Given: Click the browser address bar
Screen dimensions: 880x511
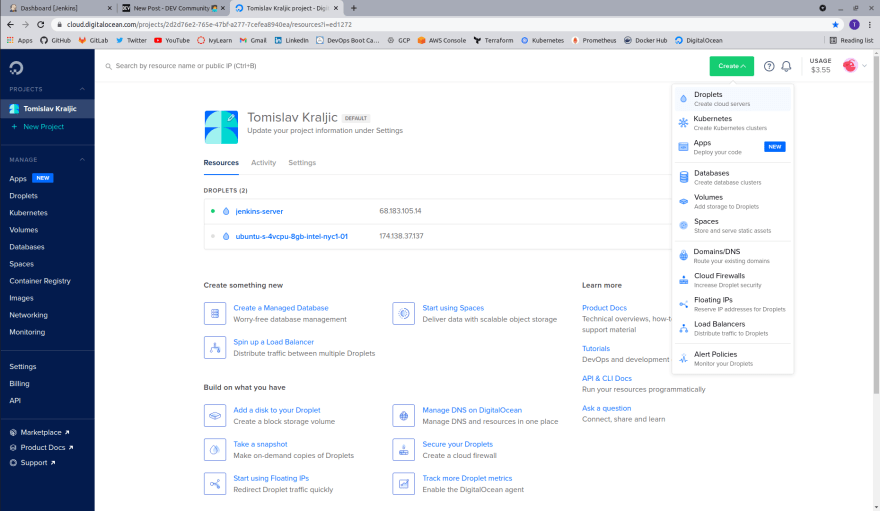Looking at the screenshot, I should pyautogui.click(x=438, y=25).
